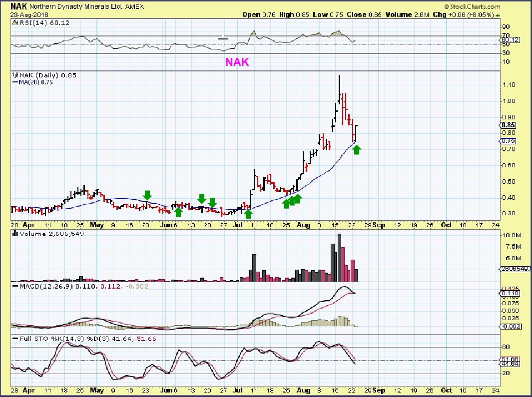532x397 pixels.
Task: Click the blue MA(20) legend line marker
Action: (x=15, y=82)
